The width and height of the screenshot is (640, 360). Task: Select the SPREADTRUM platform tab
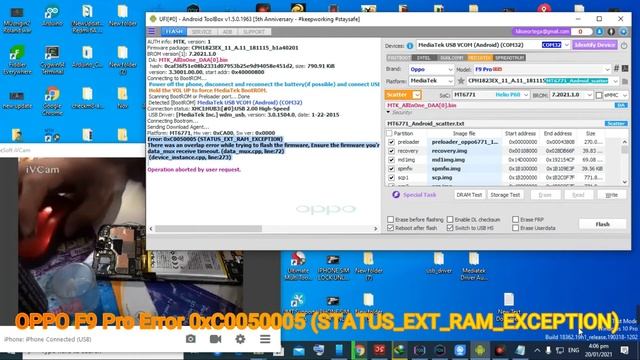coord(509,58)
